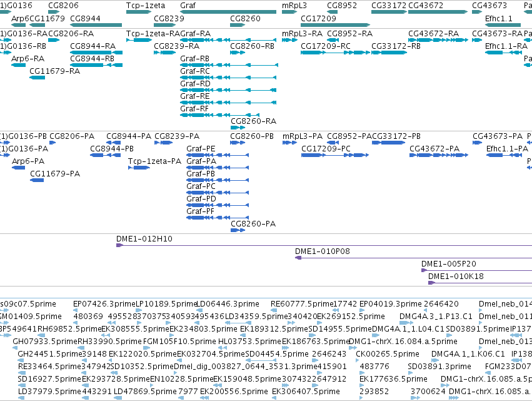Select the Graf-PE protein label

[201, 149]
